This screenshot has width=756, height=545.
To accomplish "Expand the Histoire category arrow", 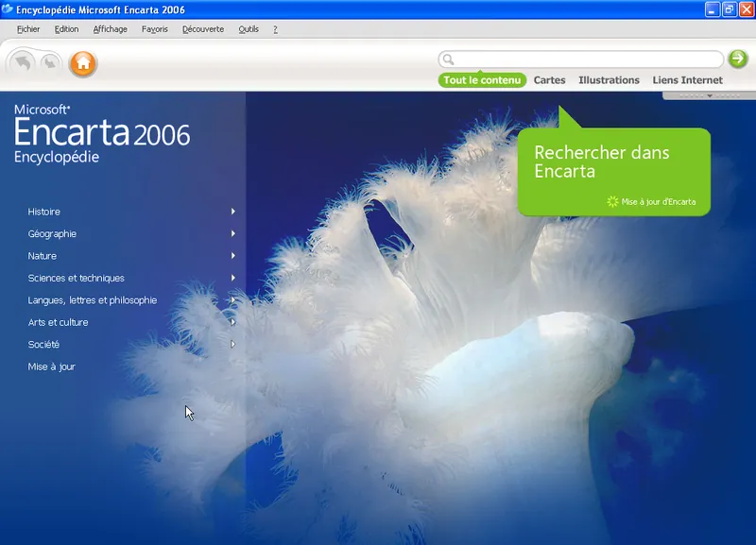I will pos(232,211).
